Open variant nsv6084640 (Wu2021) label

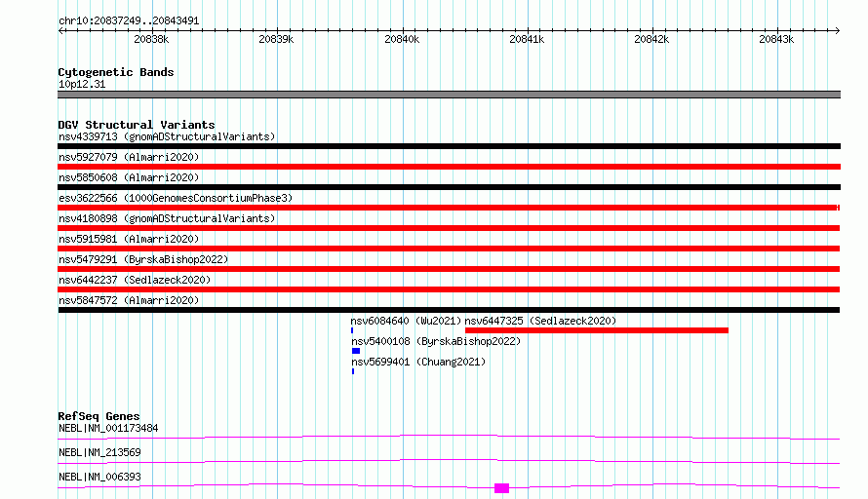click(406, 321)
